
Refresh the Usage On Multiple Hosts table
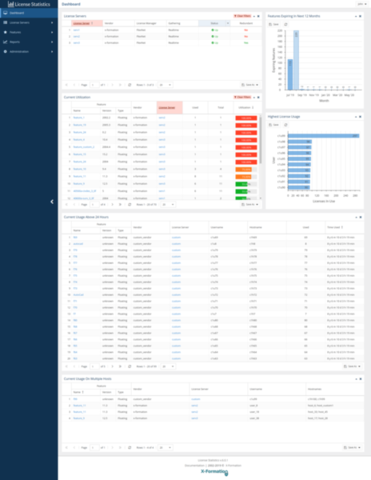pyautogui.click(x=130, y=448)
